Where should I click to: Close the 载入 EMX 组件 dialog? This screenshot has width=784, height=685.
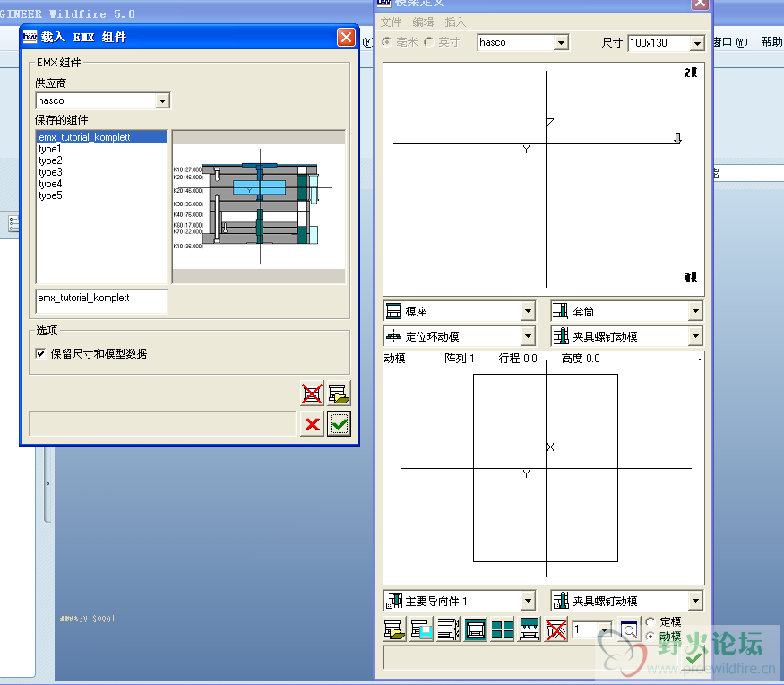click(x=346, y=37)
